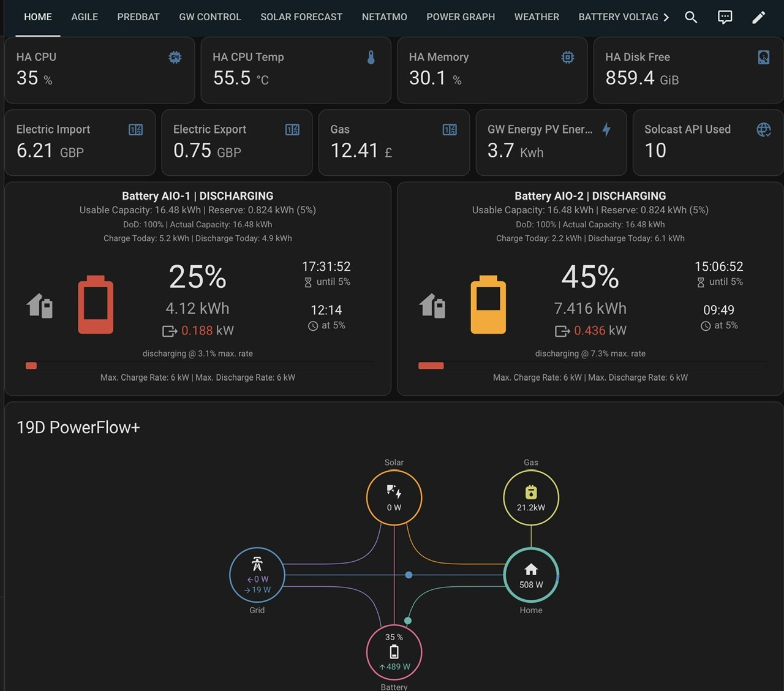Viewport: 784px width, 691px height.
Task: Click the red AIO-1 battery icon
Action: pyautogui.click(x=96, y=305)
